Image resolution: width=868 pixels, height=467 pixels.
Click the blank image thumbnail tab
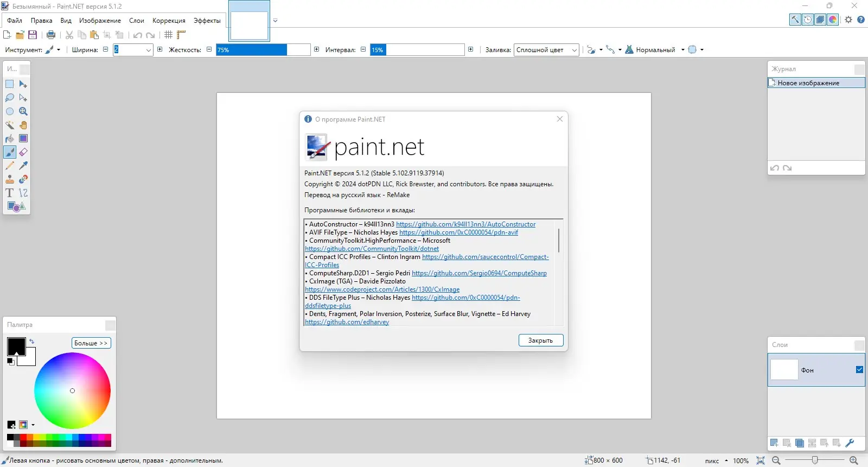(250, 25)
